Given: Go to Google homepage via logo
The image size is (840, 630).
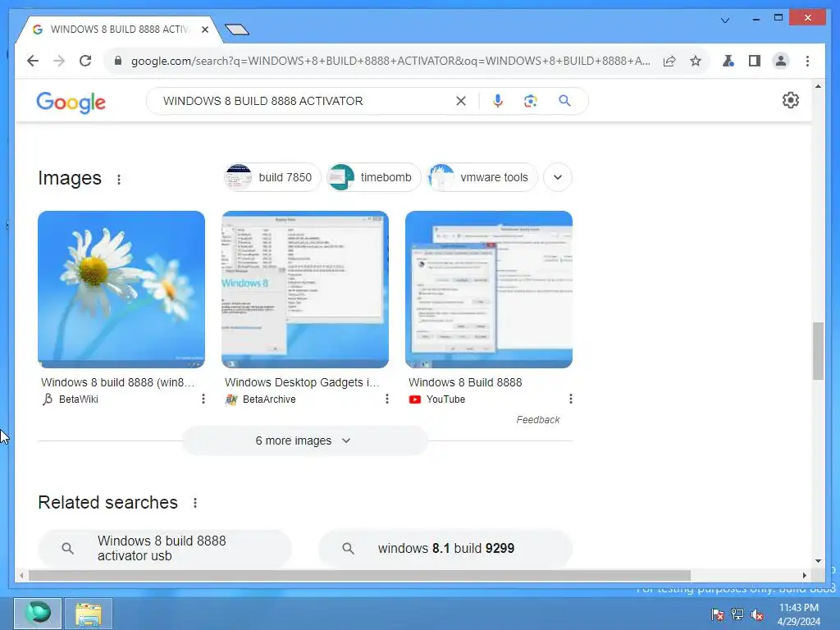Looking at the screenshot, I should point(71,102).
